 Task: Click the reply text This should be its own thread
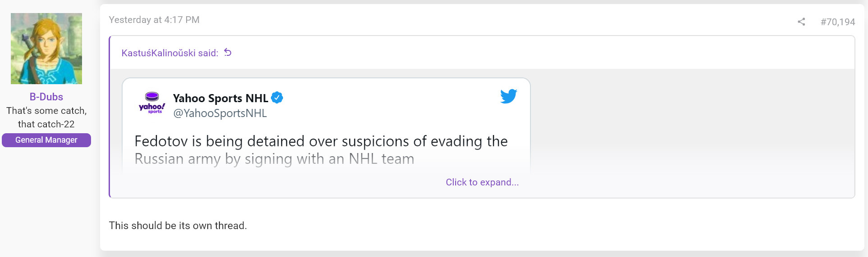(x=178, y=225)
